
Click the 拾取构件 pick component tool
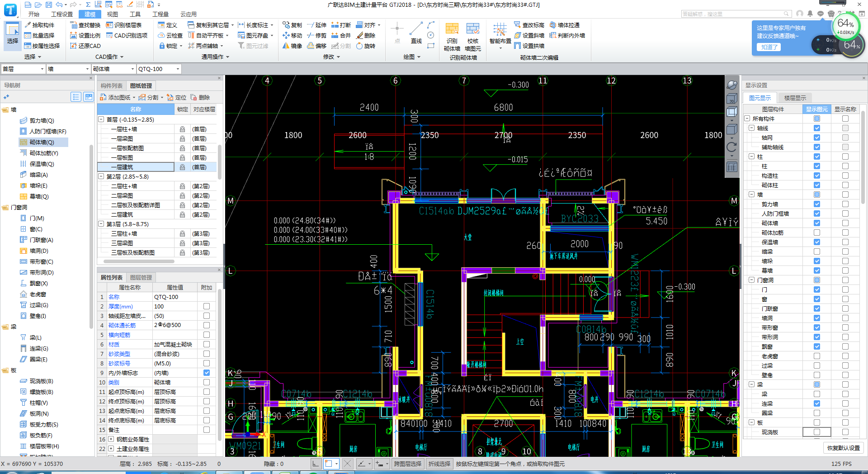coord(40,25)
